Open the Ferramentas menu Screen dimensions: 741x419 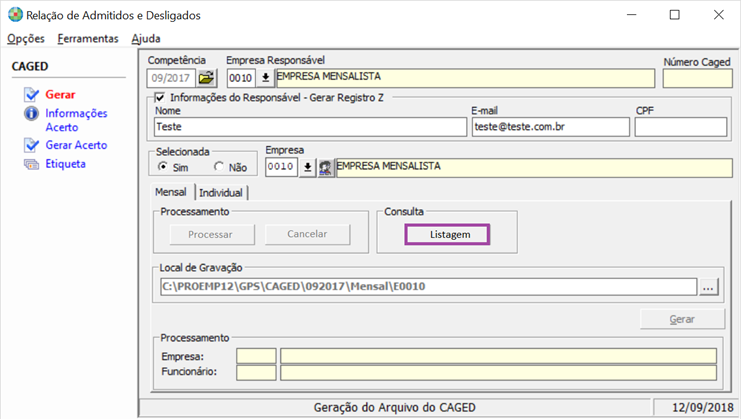(88, 39)
